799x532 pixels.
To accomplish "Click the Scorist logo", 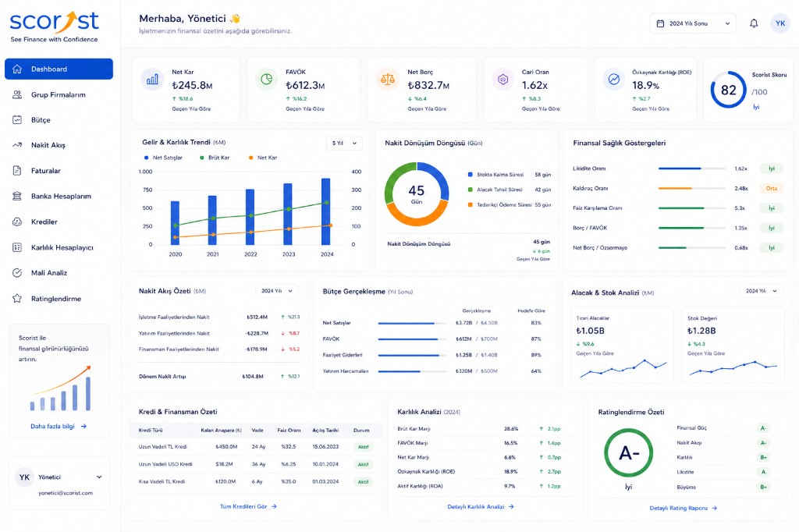I will 54,27.
